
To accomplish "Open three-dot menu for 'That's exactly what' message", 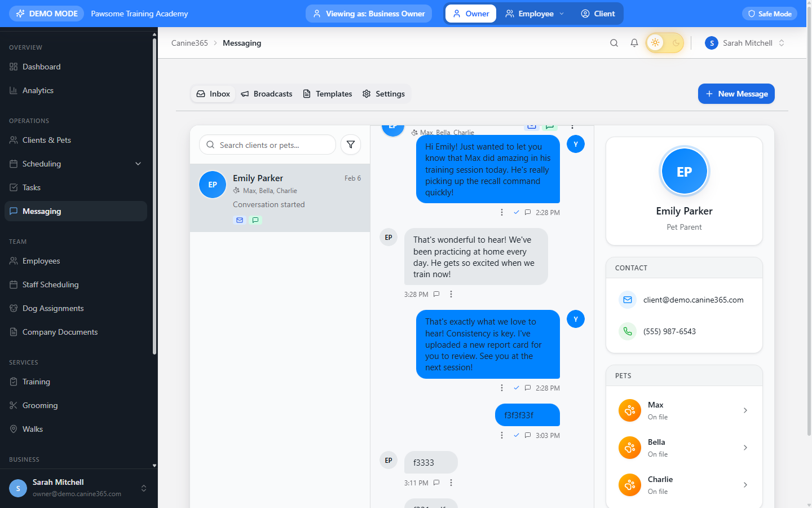I will (x=502, y=388).
